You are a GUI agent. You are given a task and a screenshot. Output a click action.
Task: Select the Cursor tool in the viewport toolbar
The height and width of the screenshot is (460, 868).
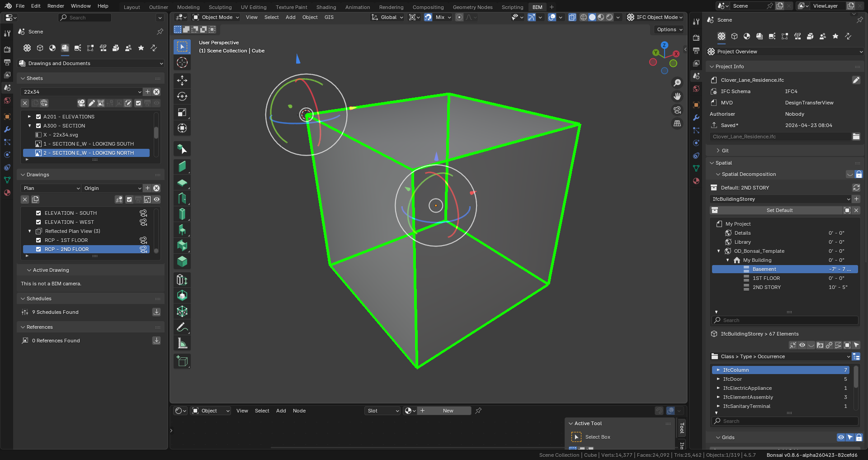(182, 63)
